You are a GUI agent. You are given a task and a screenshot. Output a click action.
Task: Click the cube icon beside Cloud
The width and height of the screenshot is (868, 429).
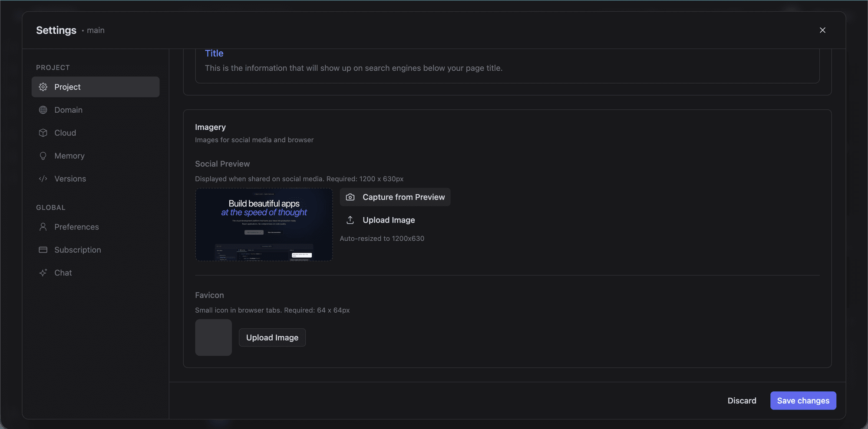click(x=43, y=133)
